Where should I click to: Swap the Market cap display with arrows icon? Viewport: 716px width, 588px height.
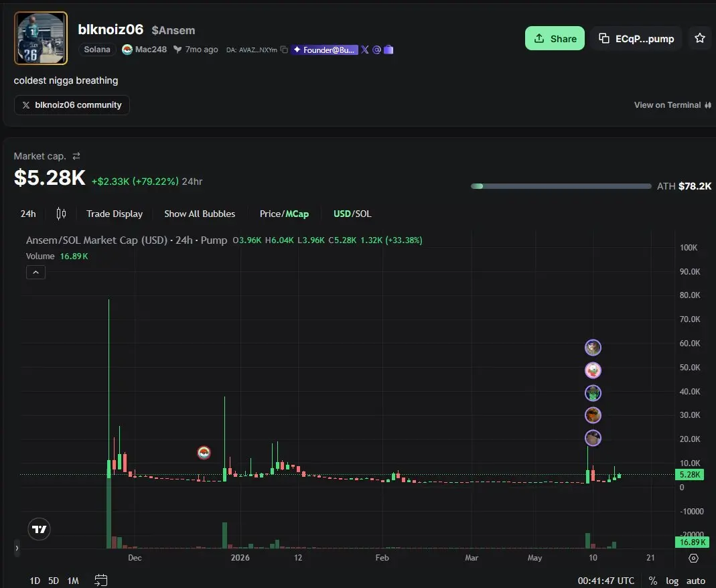76,156
